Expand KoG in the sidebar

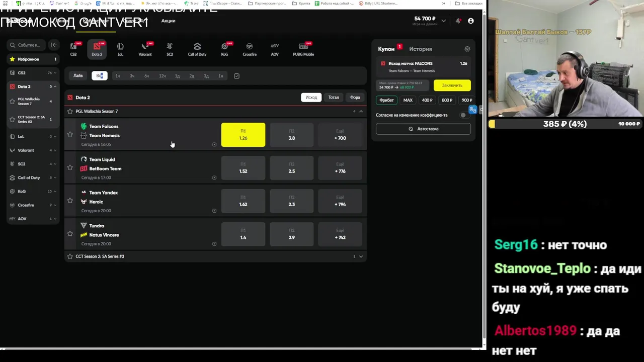pyautogui.click(x=55, y=191)
